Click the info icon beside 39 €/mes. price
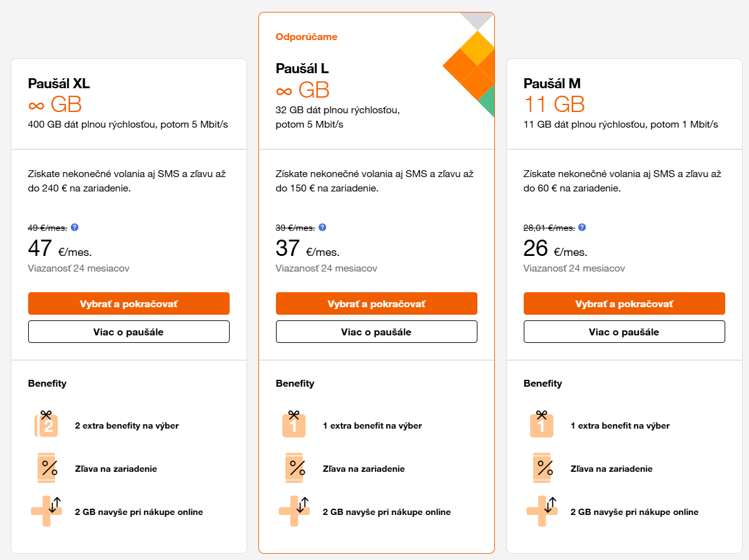The width and height of the screenshot is (749, 560). 322,227
